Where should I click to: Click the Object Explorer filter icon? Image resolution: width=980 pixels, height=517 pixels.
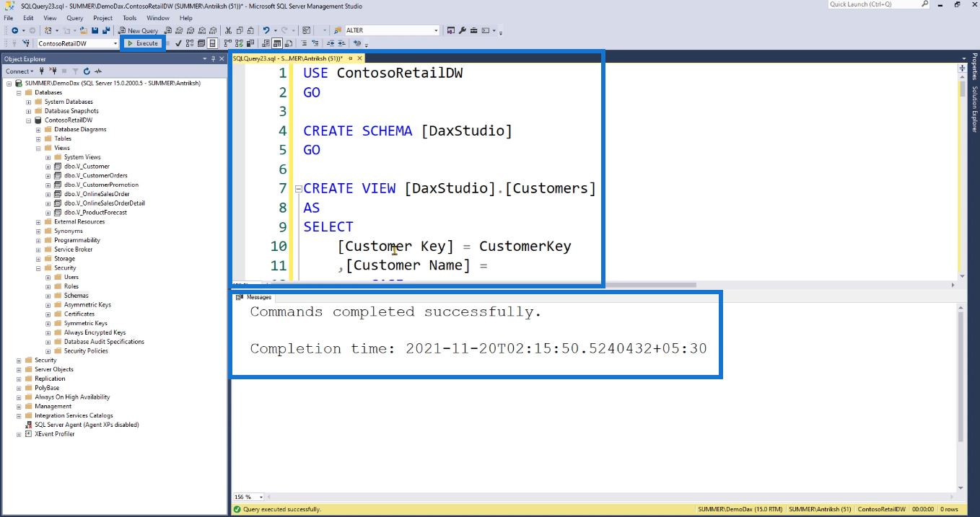click(x=76, y=71)
